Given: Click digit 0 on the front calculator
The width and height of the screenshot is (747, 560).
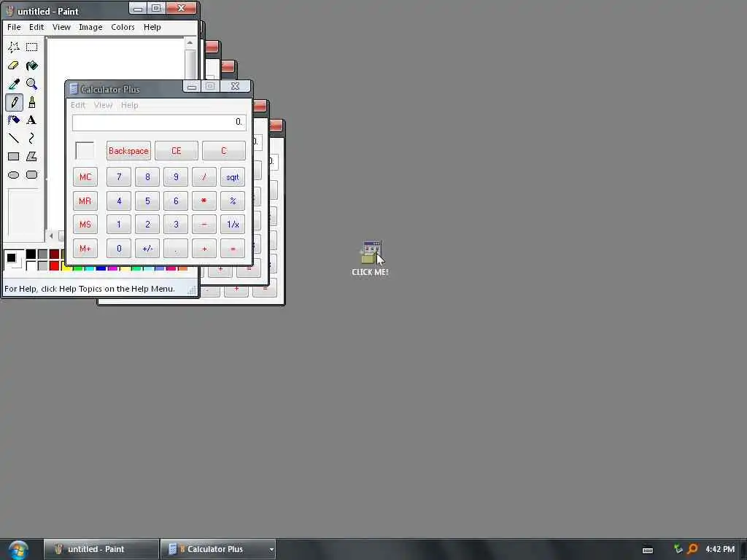Looking at the screenshot, I should pos(119,249).
